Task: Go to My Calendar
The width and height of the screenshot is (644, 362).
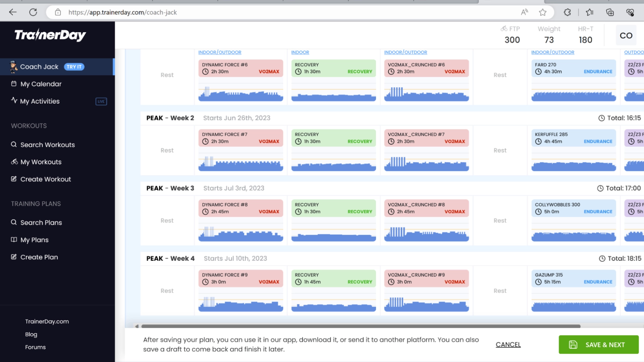Action: [41, 84]
